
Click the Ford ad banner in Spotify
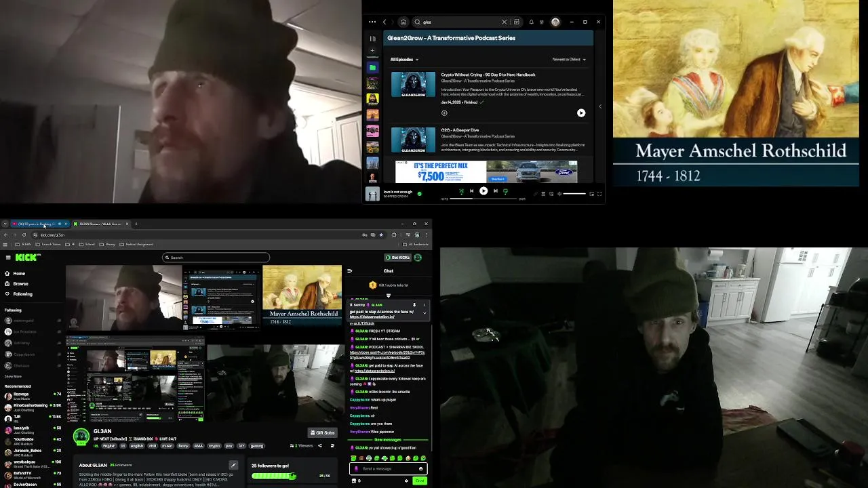[x=486, y=171]
